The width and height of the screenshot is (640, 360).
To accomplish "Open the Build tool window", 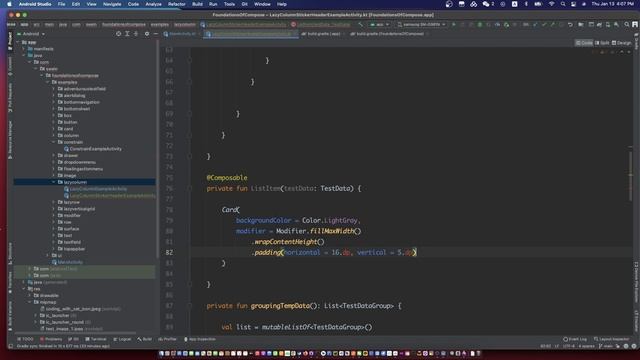I will click(144, 339).
